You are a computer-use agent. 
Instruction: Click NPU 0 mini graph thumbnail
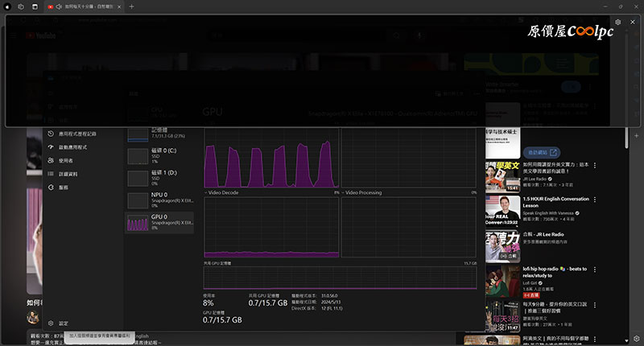[x=138, y=200]
